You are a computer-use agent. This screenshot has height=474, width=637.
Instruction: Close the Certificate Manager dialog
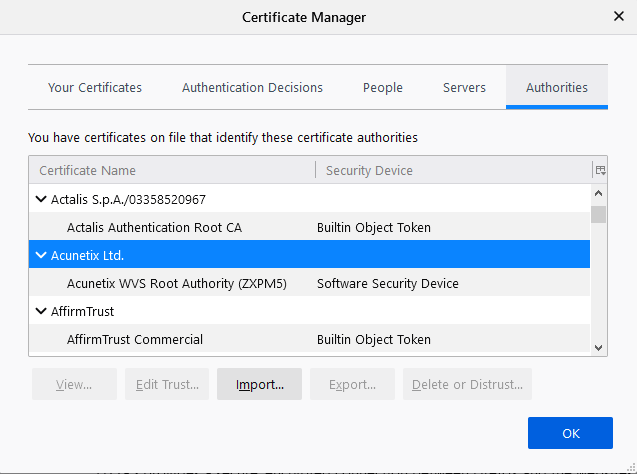click(x=618, y=17)
